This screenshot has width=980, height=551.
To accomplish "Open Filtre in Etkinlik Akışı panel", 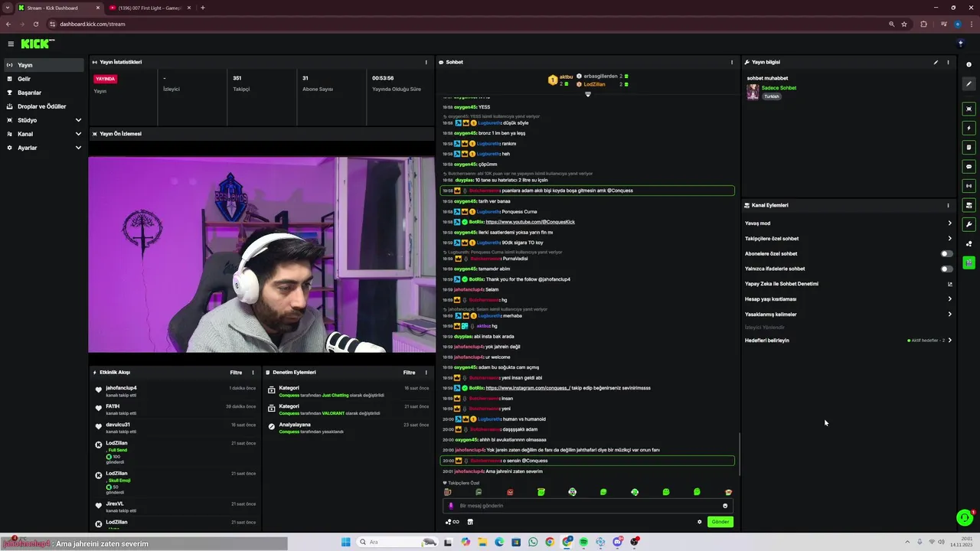I will click(x=236, y=373).
